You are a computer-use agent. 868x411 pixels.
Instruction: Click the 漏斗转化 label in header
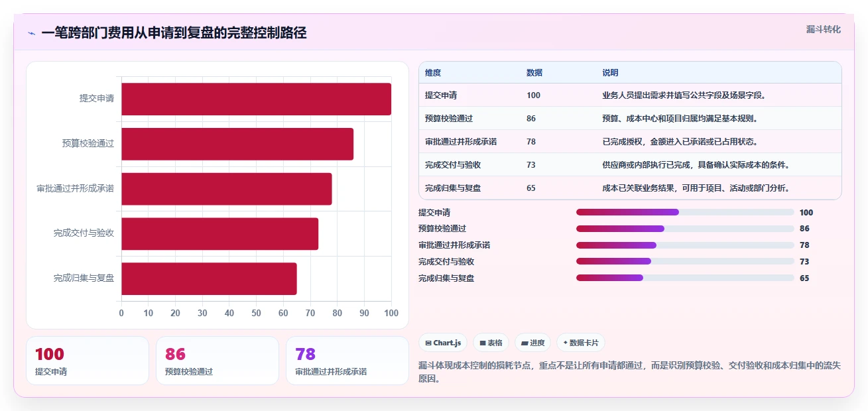point(824,29)
